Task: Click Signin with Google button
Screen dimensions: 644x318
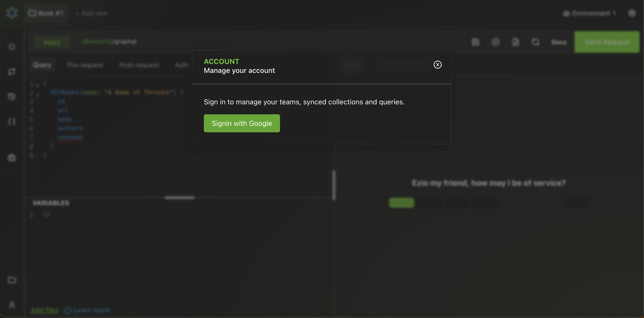Action: (242, 123)
